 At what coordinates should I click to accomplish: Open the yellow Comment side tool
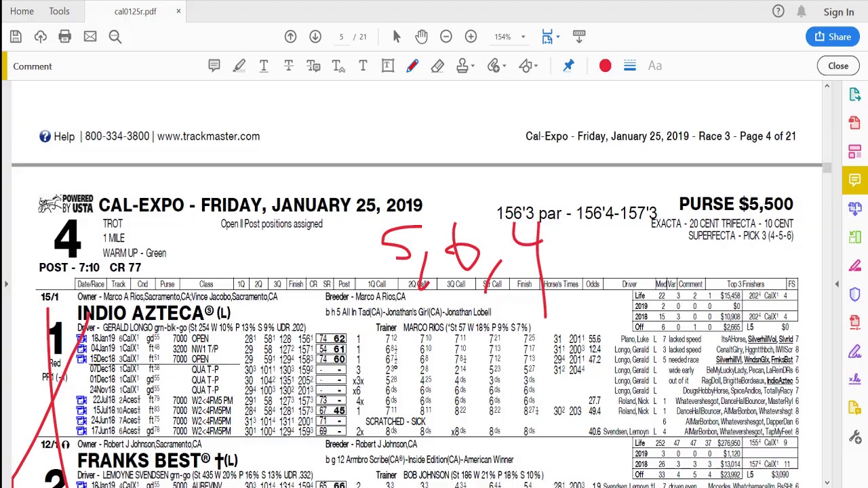click(854, 180)
